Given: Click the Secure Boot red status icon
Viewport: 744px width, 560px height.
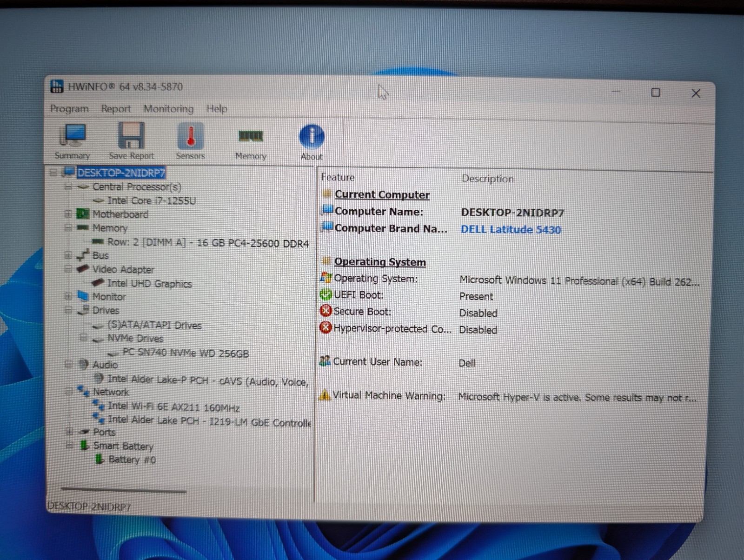Looking at the screenshot, I should click(x=325, y=311).
